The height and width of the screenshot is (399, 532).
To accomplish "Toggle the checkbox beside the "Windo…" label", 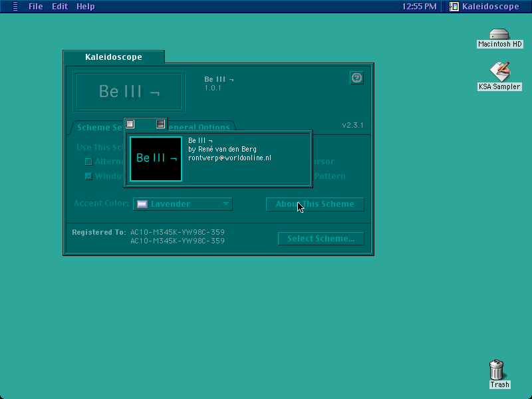I will coord(88,176).
